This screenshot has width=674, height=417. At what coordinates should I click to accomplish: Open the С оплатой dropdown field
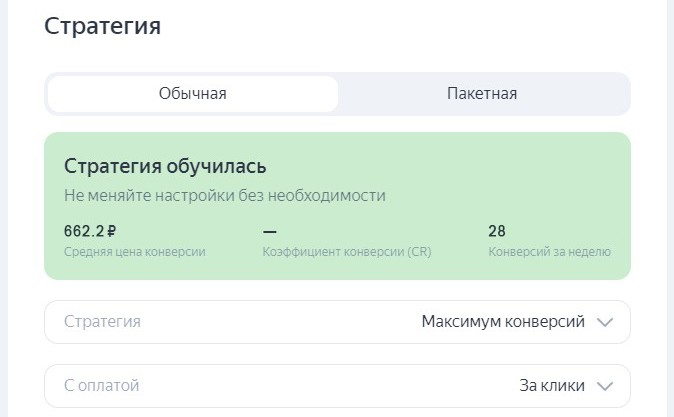pyautogui.click(x=337, y=386)
